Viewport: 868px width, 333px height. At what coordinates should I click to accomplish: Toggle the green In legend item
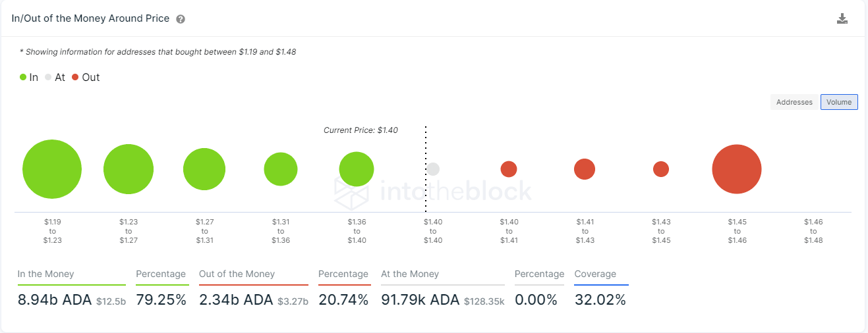point(29,77)
